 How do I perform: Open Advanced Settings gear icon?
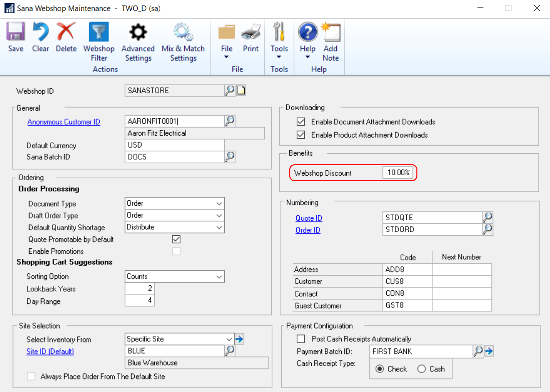click(x=138, y=32)
